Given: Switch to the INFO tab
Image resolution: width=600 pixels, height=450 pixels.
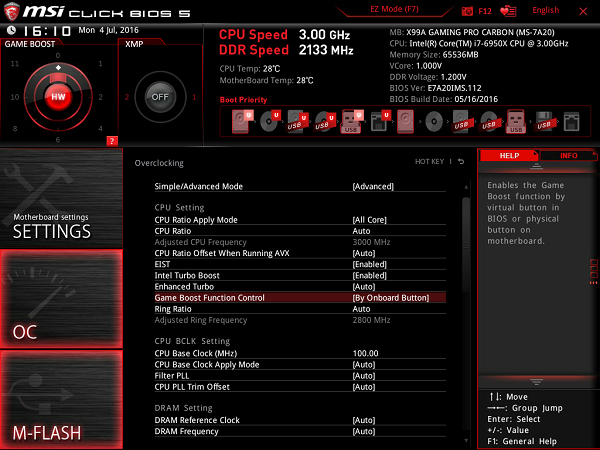Looking at the screenshot, I should pyautogui.click(x=568, y=156).
